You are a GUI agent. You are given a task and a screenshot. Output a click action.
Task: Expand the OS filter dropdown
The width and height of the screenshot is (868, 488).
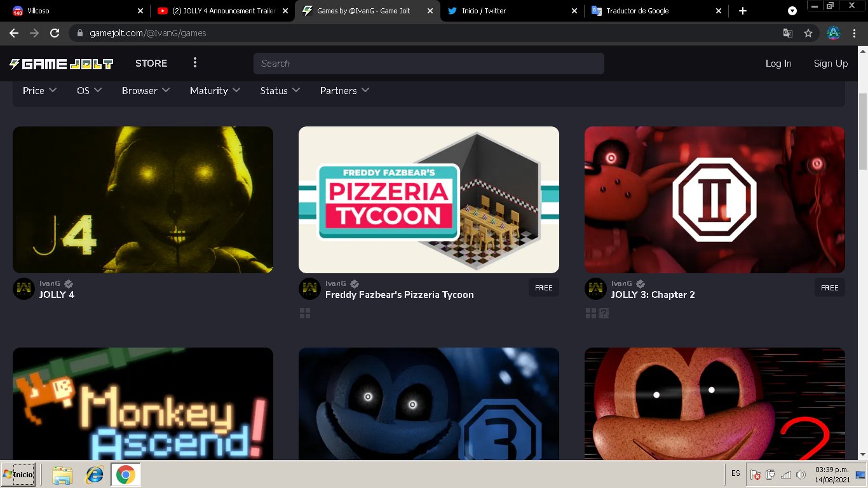(x=89, y=91)
